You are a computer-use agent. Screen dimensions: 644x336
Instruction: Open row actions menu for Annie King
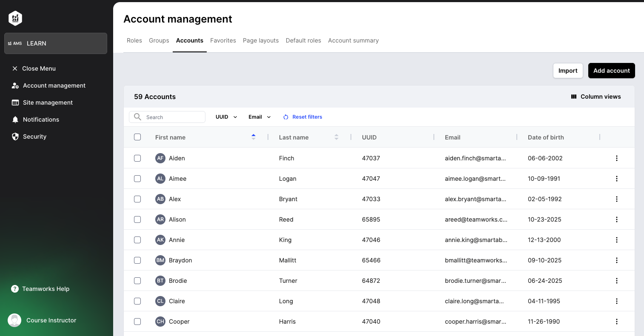pos(616,240)
